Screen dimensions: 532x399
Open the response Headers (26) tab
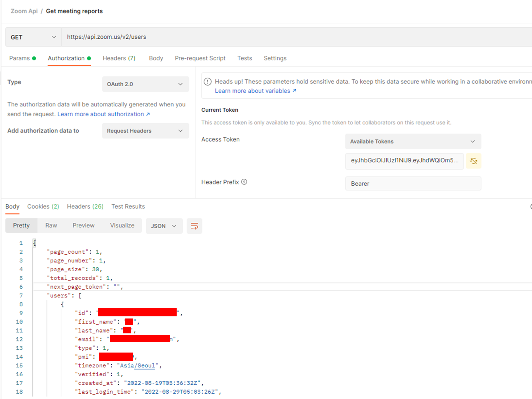(85, 206)
